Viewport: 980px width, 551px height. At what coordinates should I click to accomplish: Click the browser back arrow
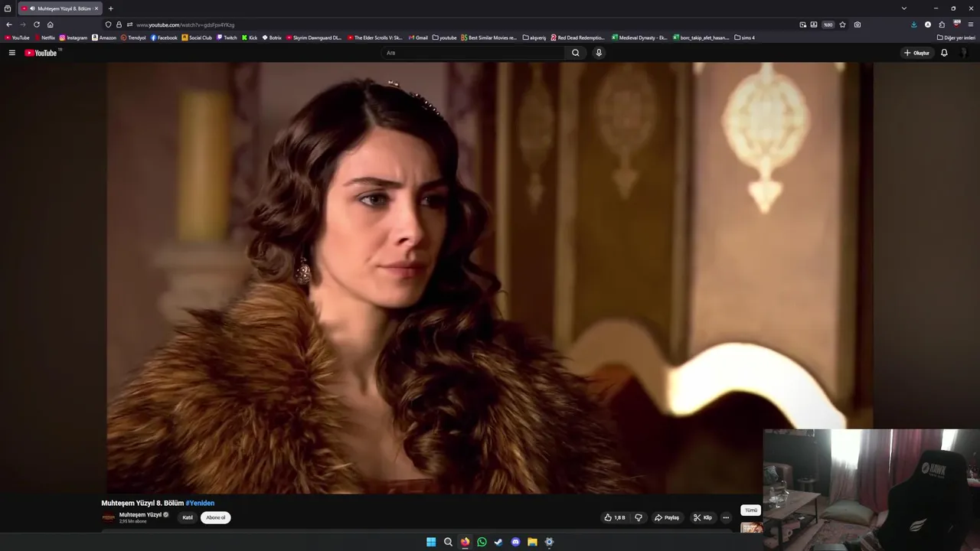pos(9,24)
